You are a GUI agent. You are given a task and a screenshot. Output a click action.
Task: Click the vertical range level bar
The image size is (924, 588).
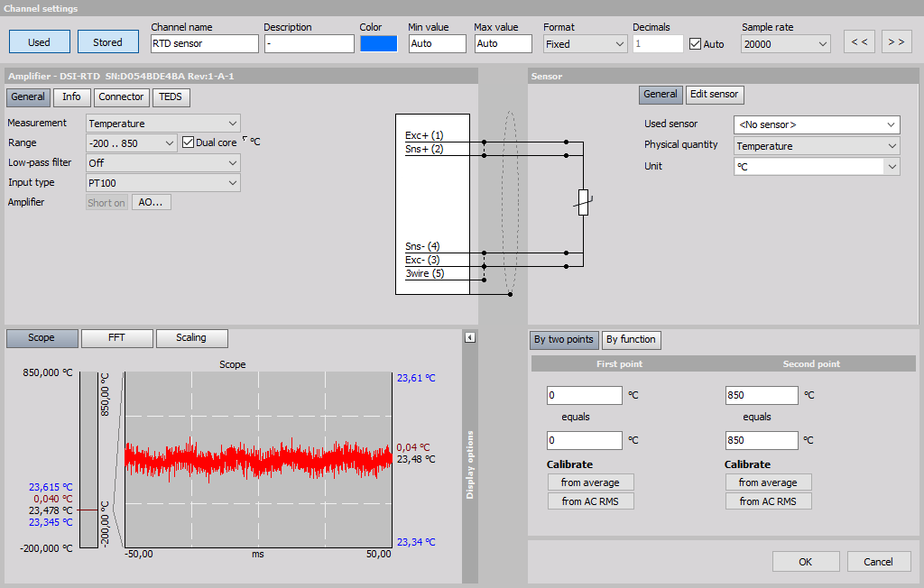89,460
